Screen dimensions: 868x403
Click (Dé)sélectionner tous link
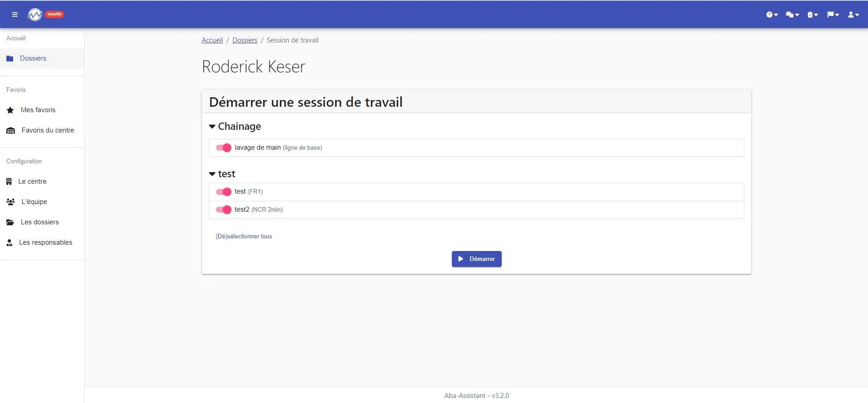(244, 236)
